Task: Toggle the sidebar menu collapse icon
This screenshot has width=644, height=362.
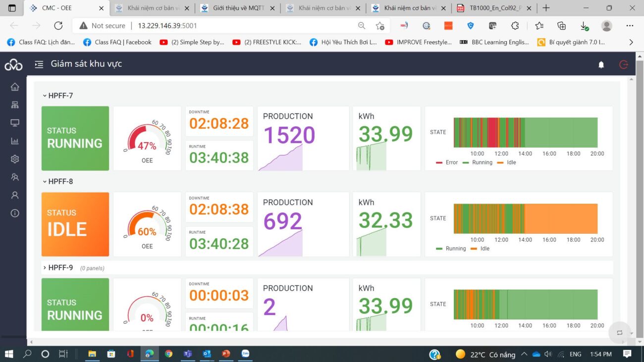Action: point(39,64)
